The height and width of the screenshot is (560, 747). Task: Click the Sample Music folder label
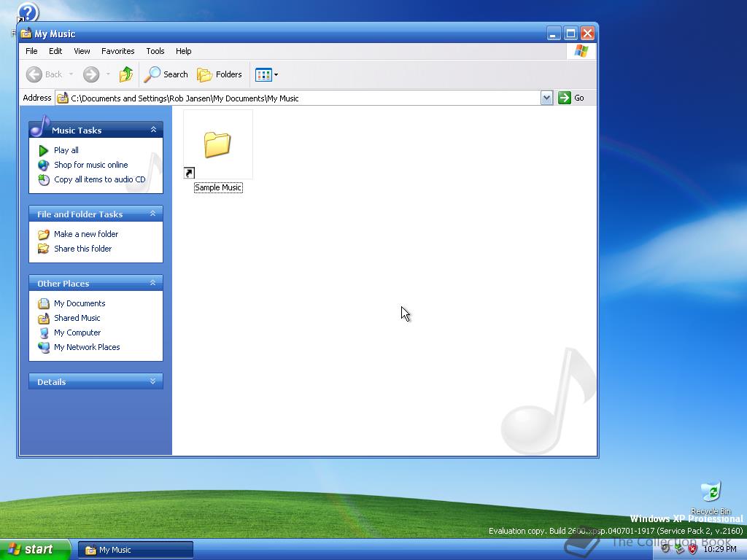tap(218, 187)
